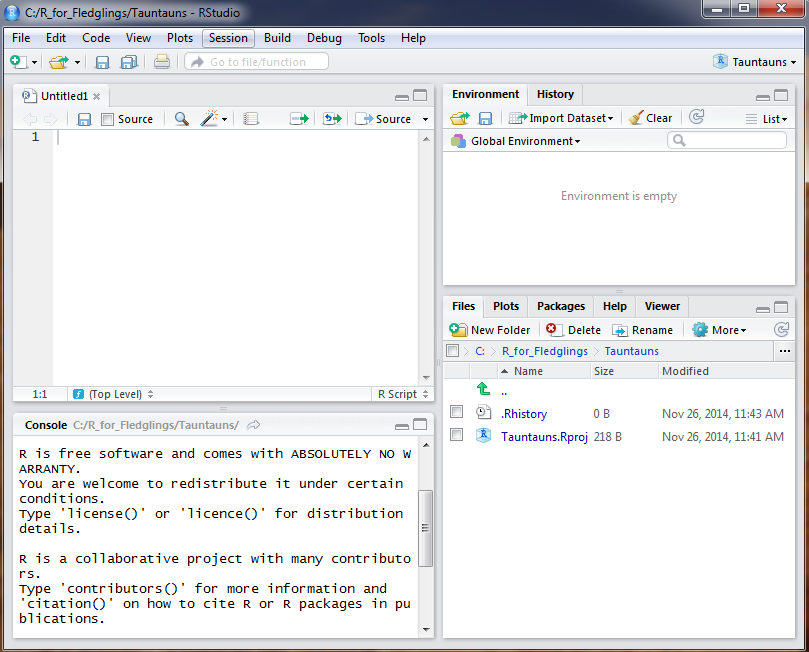Open the Code menu
The width and height of the screenshot is (809, 652).
tap(96, 38)
